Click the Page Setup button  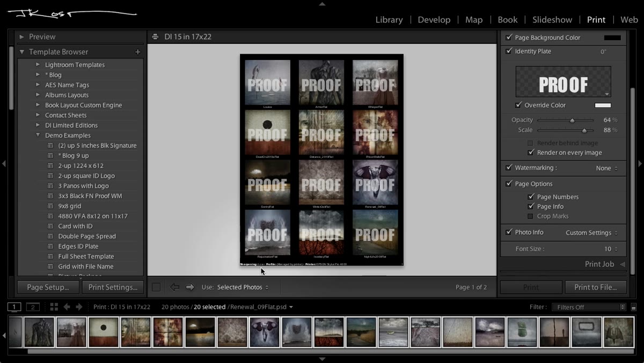(x=48, y=287)
